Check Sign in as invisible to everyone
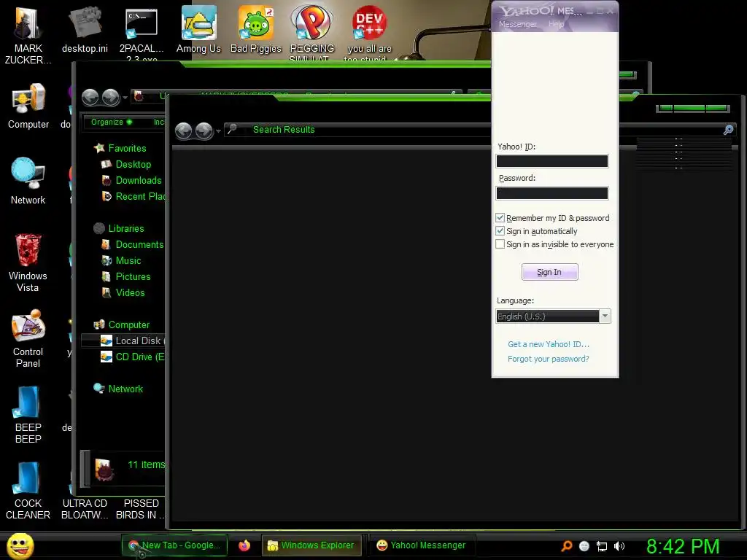This screenshot has width=747, height=560. (500, 244)
